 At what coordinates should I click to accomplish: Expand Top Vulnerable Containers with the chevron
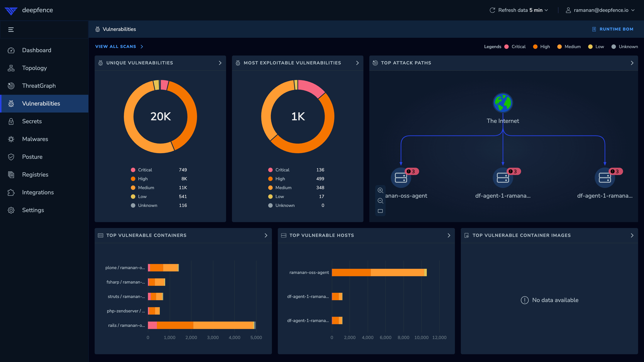[266, 235]
